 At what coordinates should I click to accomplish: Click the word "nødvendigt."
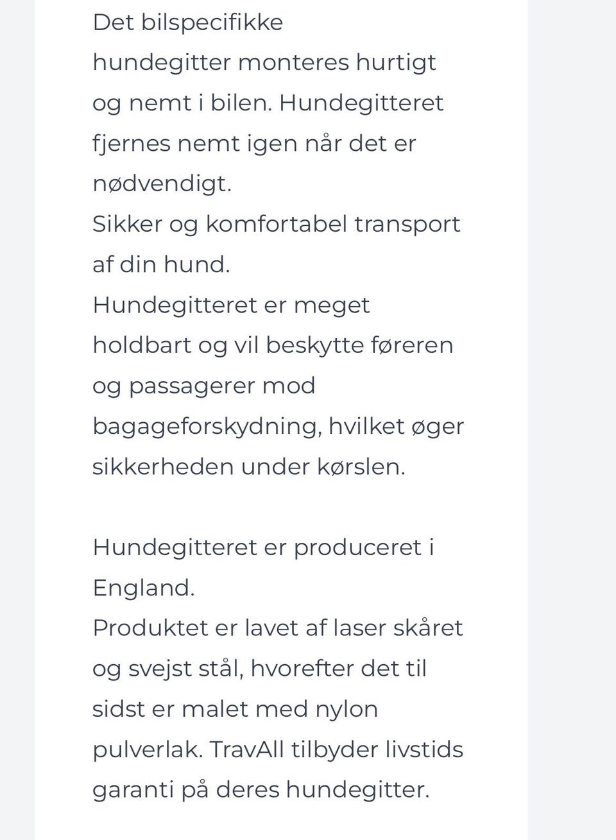point(162,184)
